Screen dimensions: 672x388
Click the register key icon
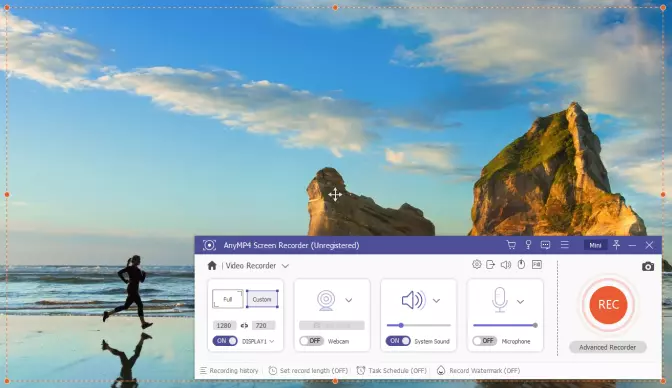(528, 245)
